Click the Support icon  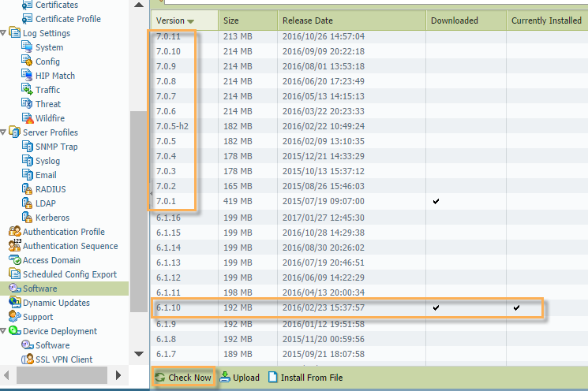click(15, 317)
